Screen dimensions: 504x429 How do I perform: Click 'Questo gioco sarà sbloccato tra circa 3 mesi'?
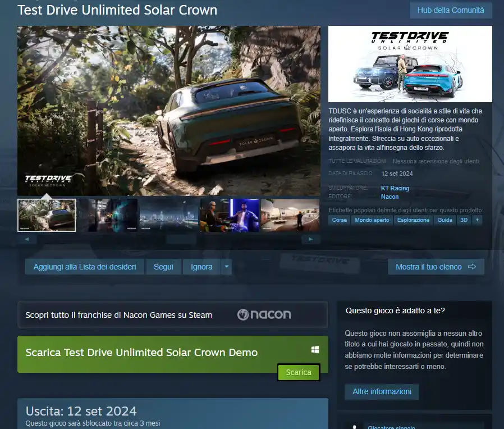coord(93,423)
